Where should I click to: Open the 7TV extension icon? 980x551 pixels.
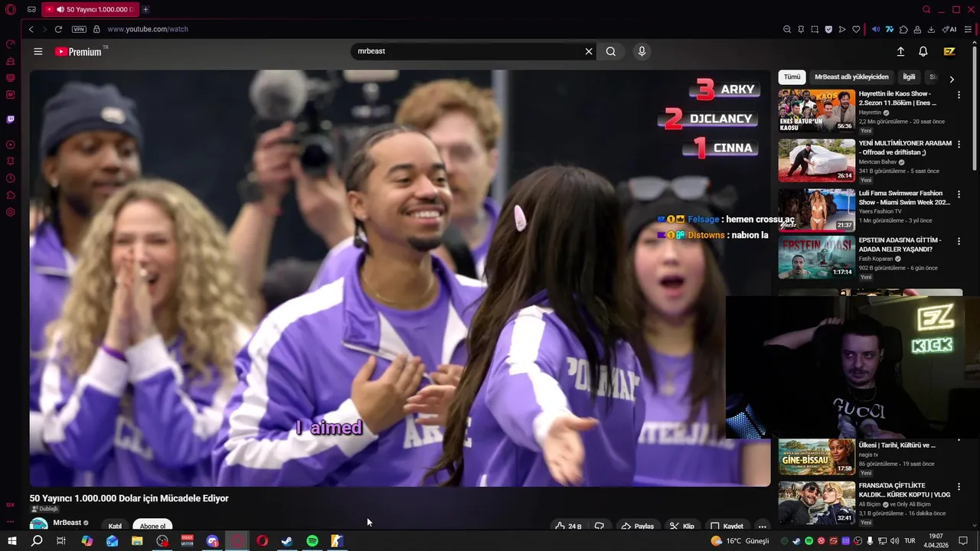(x=890, y=29)
